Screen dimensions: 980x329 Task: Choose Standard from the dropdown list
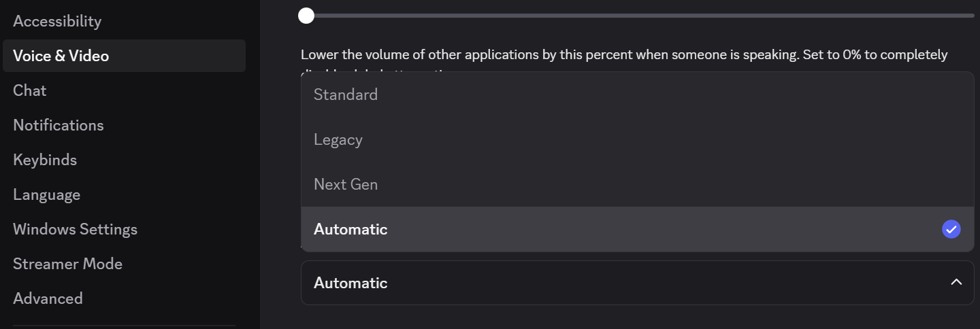[x=637, y=94]
